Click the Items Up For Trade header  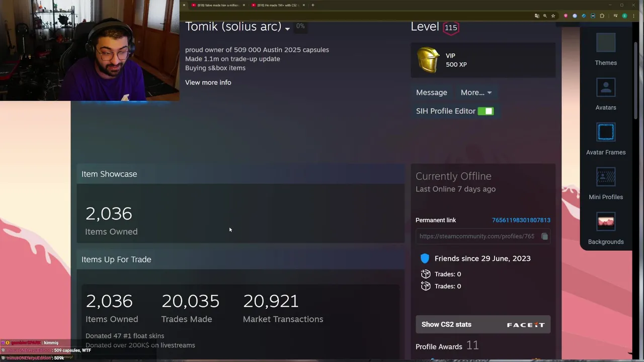tap(240, 259)
